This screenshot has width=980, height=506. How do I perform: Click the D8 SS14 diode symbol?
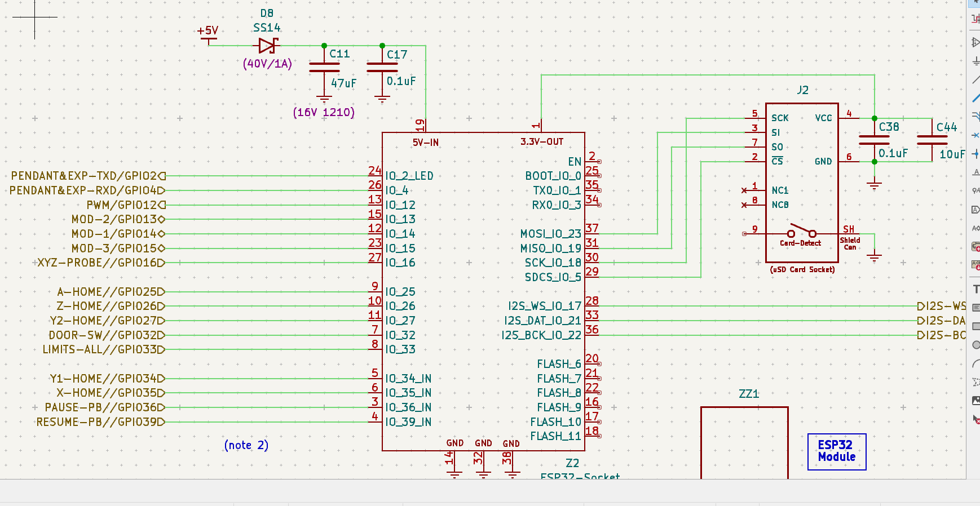pyautogui.click(x=268, y=46)
